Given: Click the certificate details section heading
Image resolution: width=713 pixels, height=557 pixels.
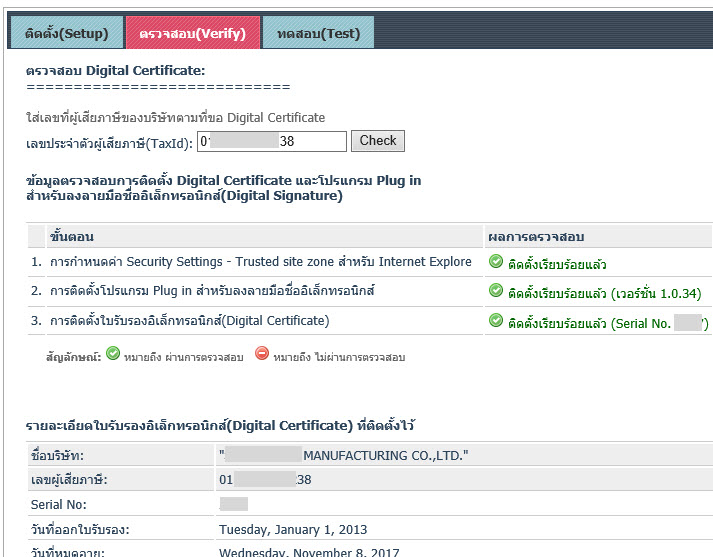Looking at the screenshot, I should pos(220,426).
